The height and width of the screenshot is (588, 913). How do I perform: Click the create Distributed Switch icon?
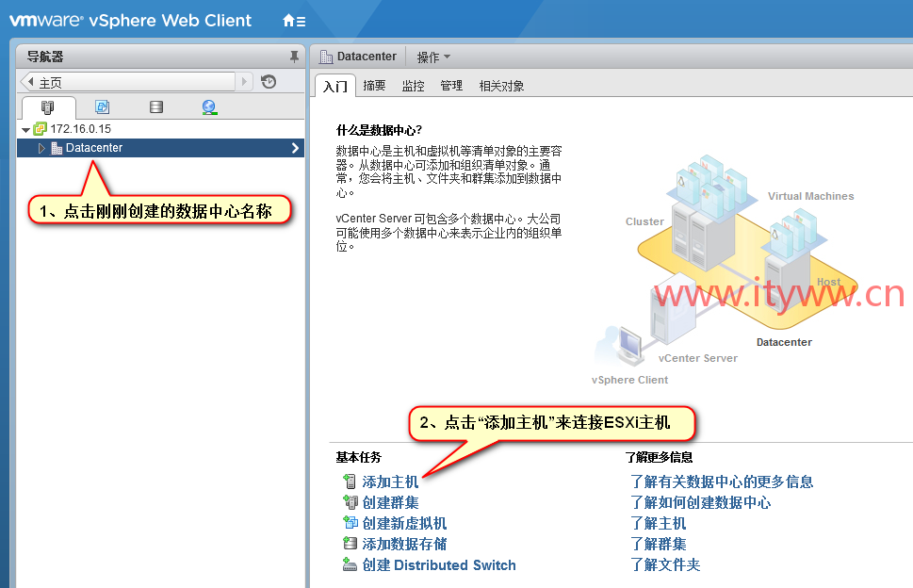point(350,564)
